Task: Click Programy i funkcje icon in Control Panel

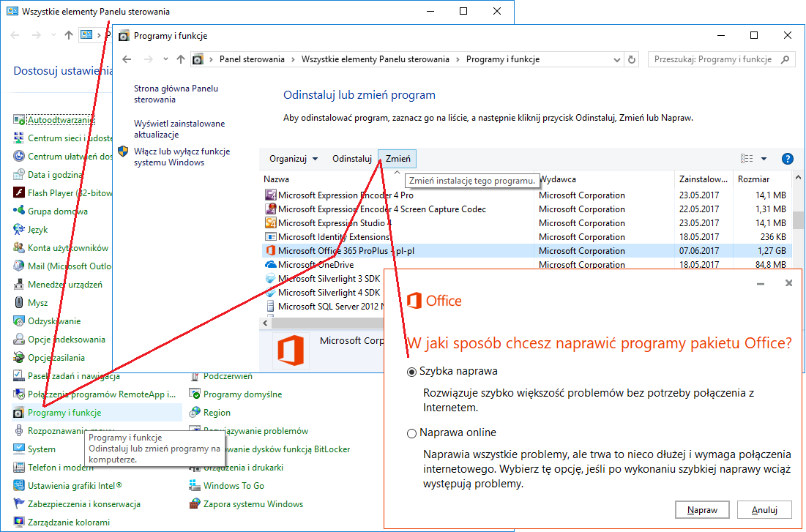Action: tap(19, 412)
